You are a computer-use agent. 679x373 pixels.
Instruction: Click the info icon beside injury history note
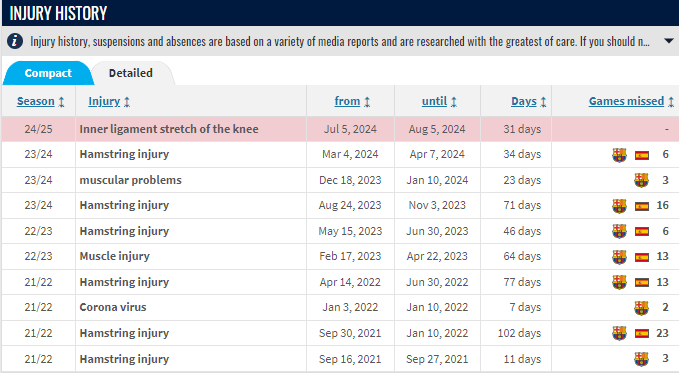[x=15, y=41]
